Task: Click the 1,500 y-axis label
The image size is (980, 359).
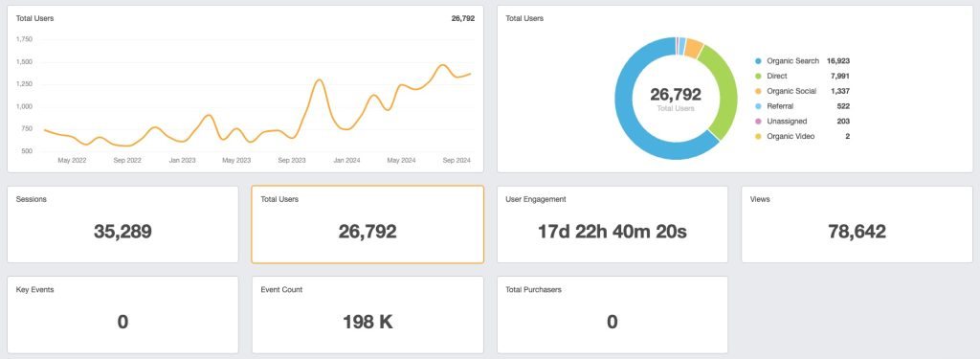Action: click(x=24, y=62)
